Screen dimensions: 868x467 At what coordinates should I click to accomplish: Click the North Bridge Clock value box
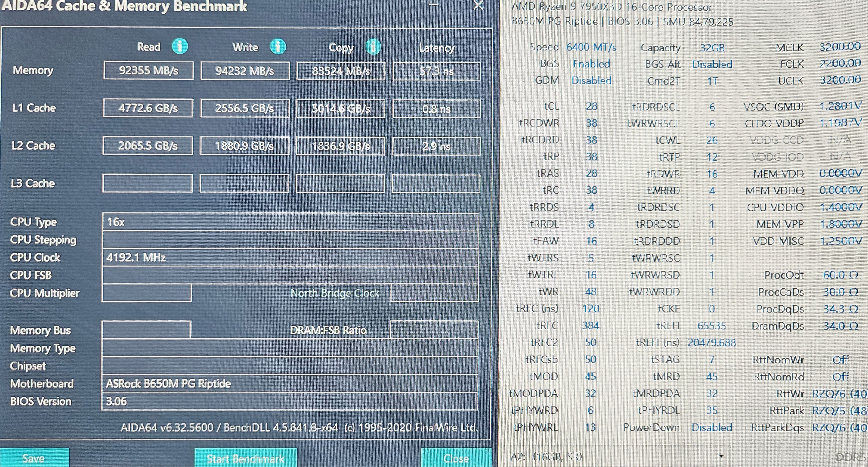pos(434,293)
